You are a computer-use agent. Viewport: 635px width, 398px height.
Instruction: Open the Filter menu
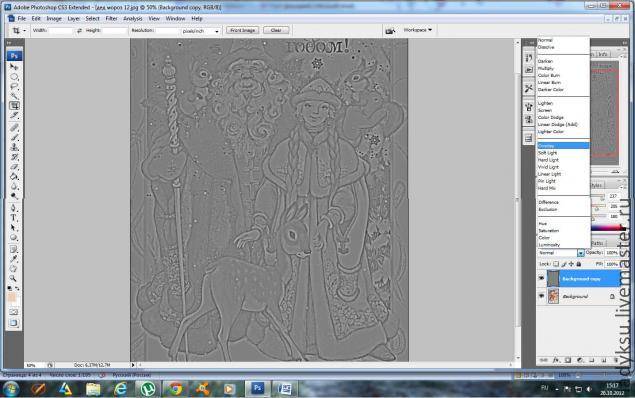tap(111, 19)
